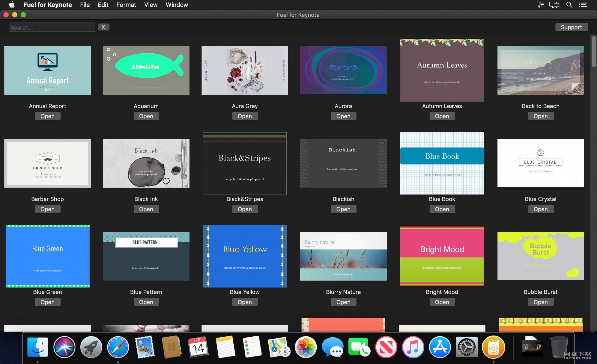
Task: Open the Edit menu
Action: click(x=103, y=5)
